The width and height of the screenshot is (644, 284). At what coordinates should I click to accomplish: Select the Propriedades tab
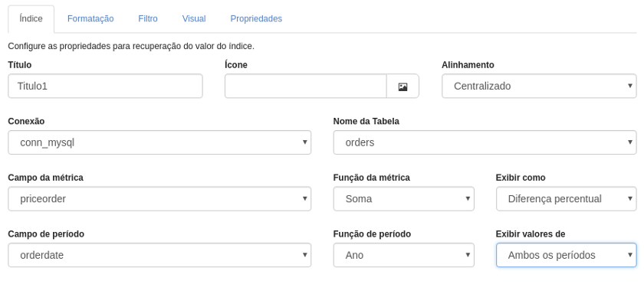(256, 19)
